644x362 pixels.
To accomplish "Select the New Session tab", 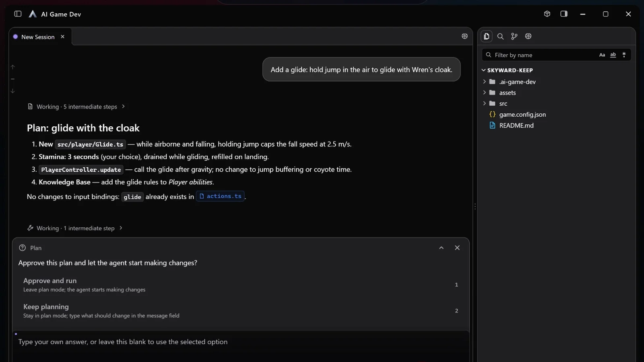I will (40, 37).
